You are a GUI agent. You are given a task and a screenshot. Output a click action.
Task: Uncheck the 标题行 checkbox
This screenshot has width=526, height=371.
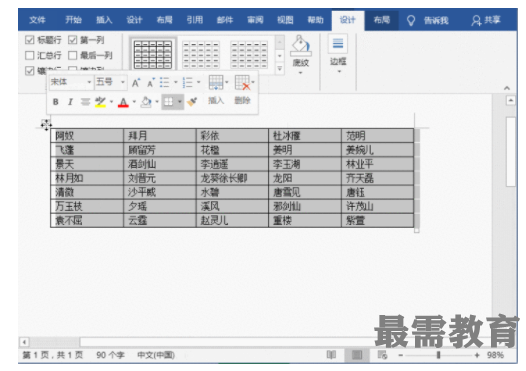pos(30,40)
